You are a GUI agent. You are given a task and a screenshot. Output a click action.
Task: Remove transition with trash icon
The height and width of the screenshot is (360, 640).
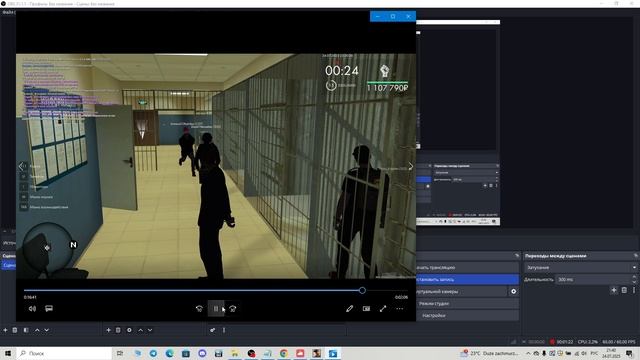624,290
